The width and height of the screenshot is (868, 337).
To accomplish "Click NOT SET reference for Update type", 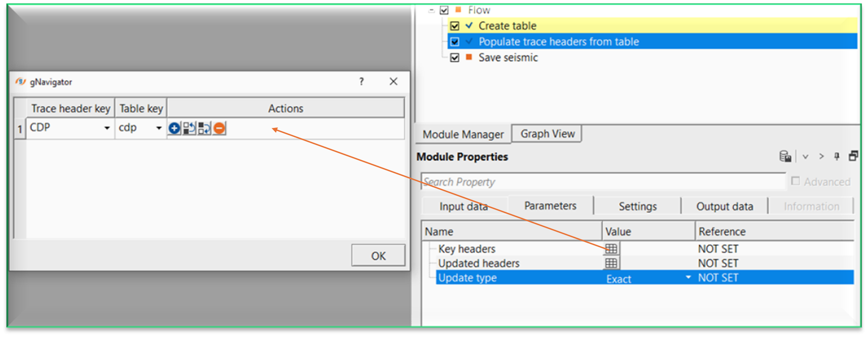I will tap(718, 277).
